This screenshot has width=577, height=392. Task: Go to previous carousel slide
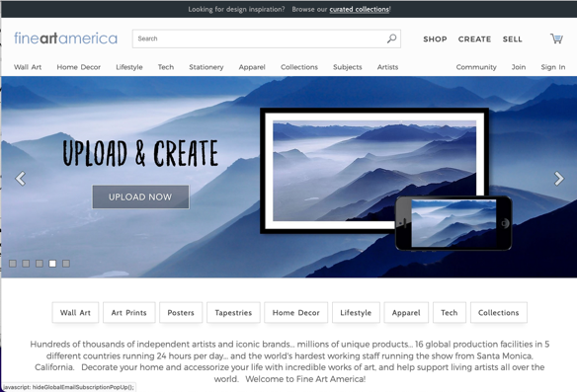(20, 179)
